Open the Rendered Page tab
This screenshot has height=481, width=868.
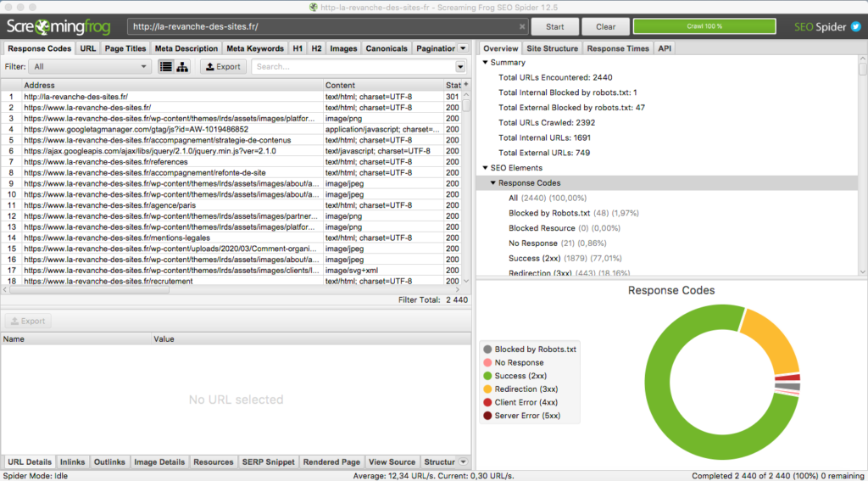click(x=331, y=461)
